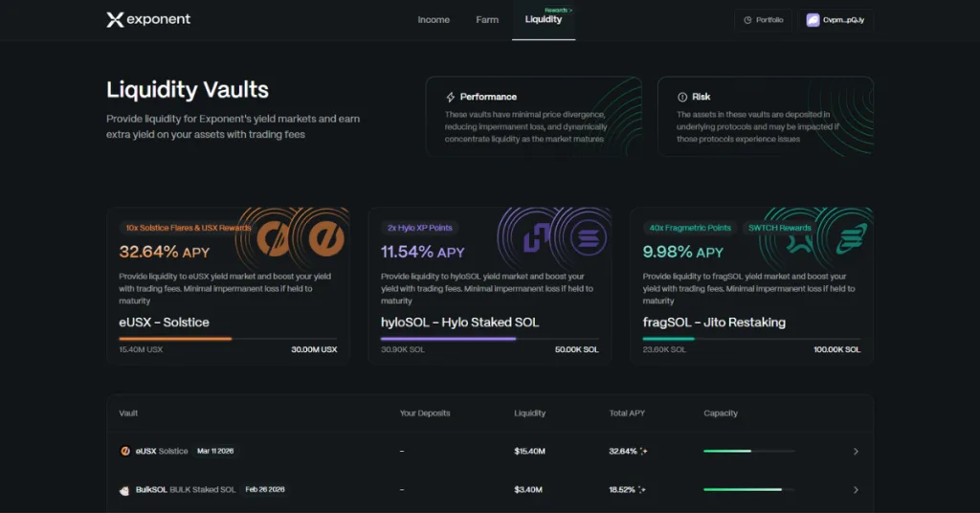Click the wallet avatar icon
The image size is (980, 513).
(x=813, y=20)
